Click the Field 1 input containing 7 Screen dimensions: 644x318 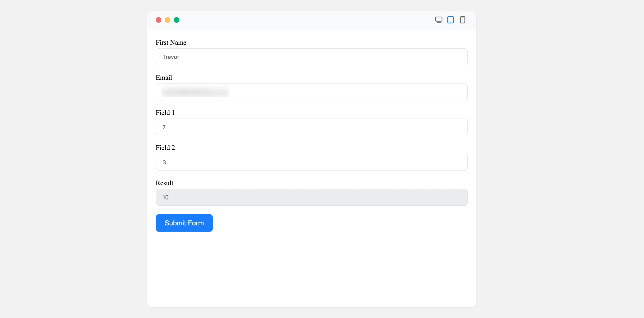(x=312, y=127)
